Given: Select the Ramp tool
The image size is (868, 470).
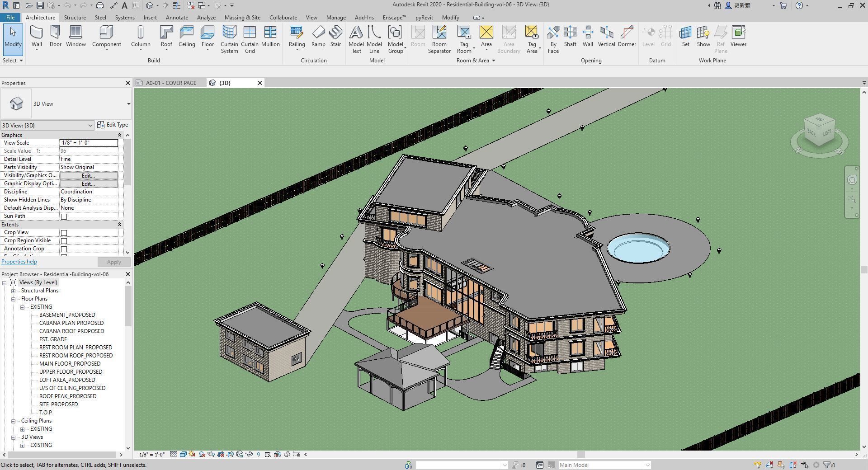Looking at the screenshot, I should tap(318, 36).
